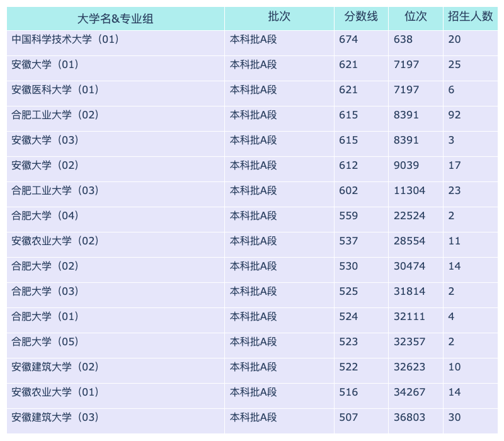Image resolution: width=504 pixels, height=441 pixels.
Task: Click score value 530
Action: (x=348, y=266)
